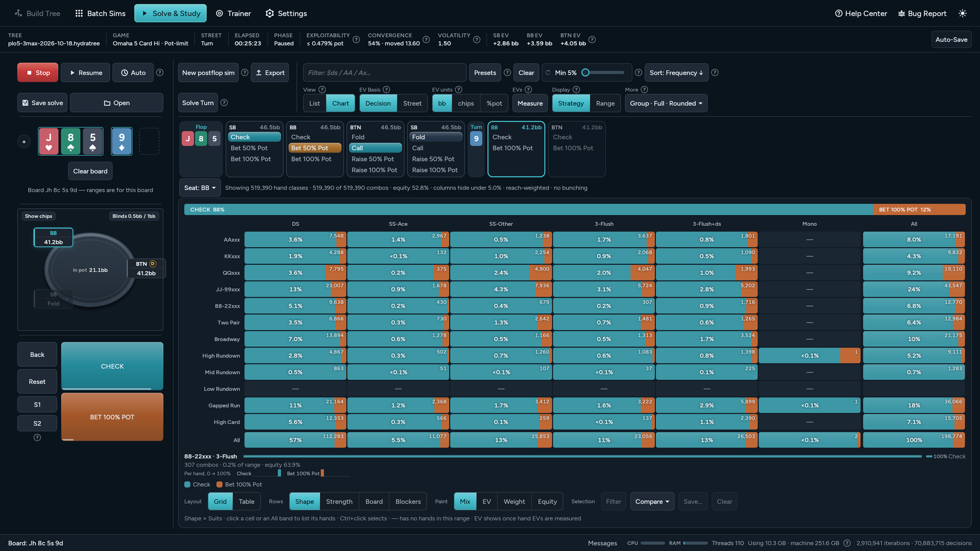
Task: Click the help icon next to Presets
Action: pos(507,73)
